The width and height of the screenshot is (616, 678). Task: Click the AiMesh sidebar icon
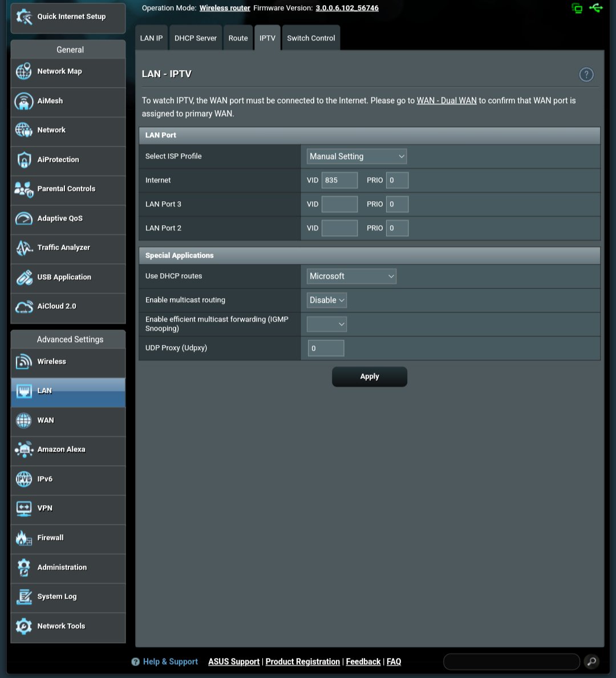point(24,102)
